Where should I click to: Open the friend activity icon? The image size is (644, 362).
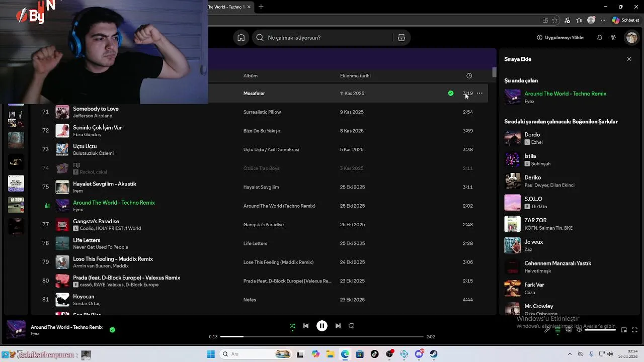[x=613, y=38]
